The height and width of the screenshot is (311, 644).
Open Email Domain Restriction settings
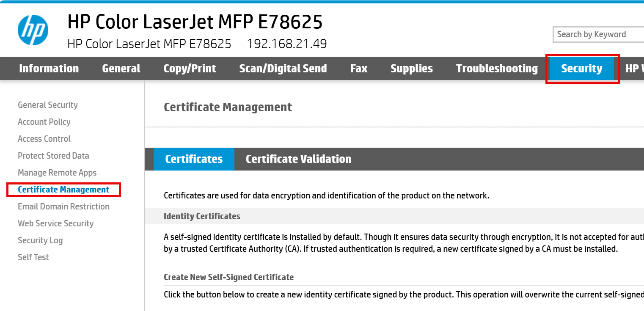[x=63, y=206]
